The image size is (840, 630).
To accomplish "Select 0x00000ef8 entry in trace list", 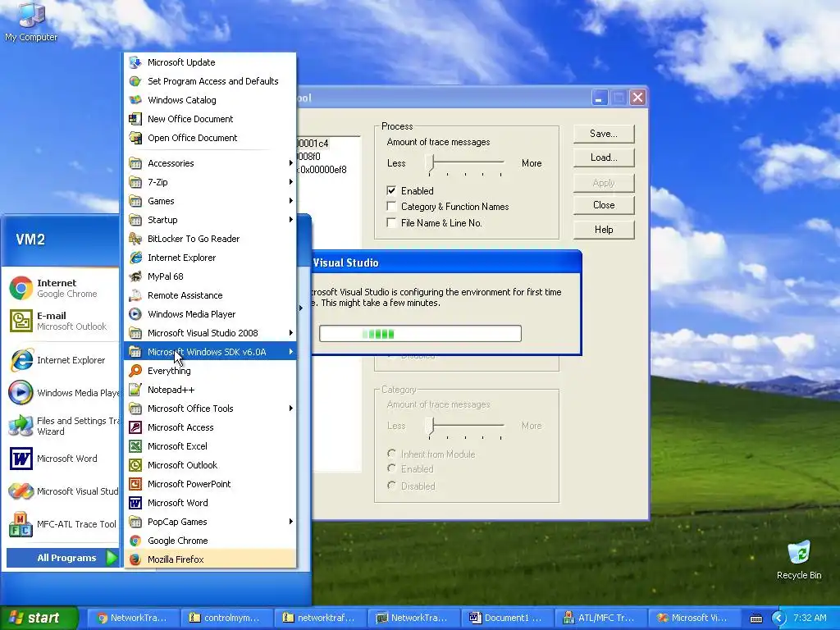I will pos(323,170).
